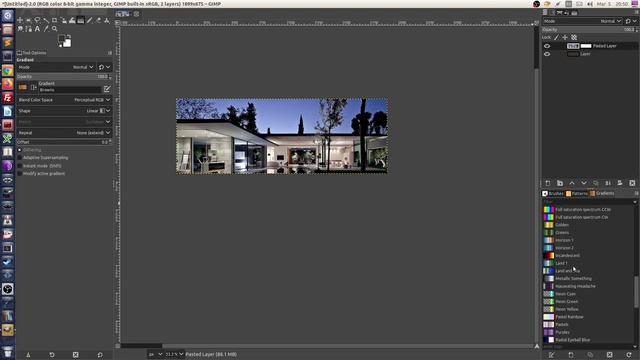Open the Blend Color Space dropdown
Screen dimensions: 640x360
[x=64, y=100]
